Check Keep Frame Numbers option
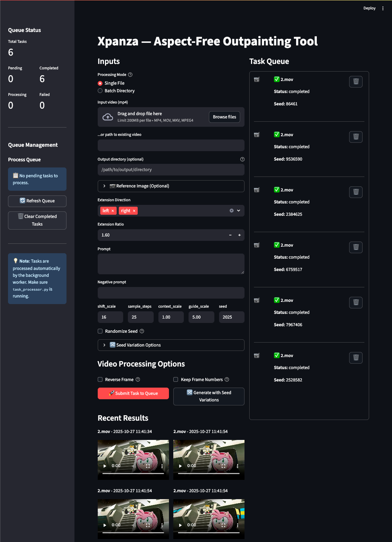 pyautogui.click(x=176, y=380)
